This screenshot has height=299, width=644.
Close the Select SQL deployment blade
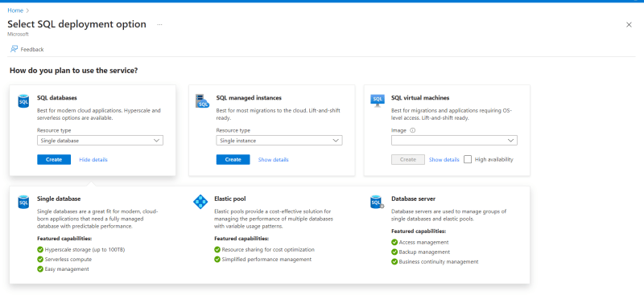point(629,25)
